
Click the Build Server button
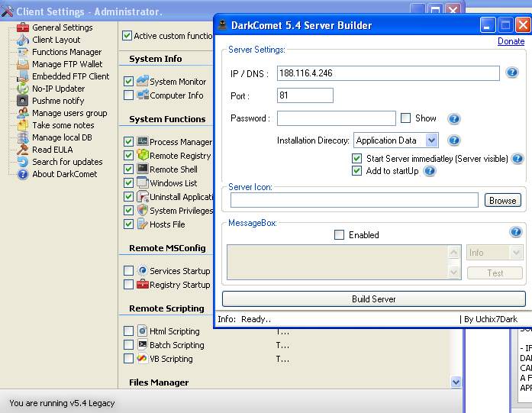pyautogui.click(x=373, y=299)
